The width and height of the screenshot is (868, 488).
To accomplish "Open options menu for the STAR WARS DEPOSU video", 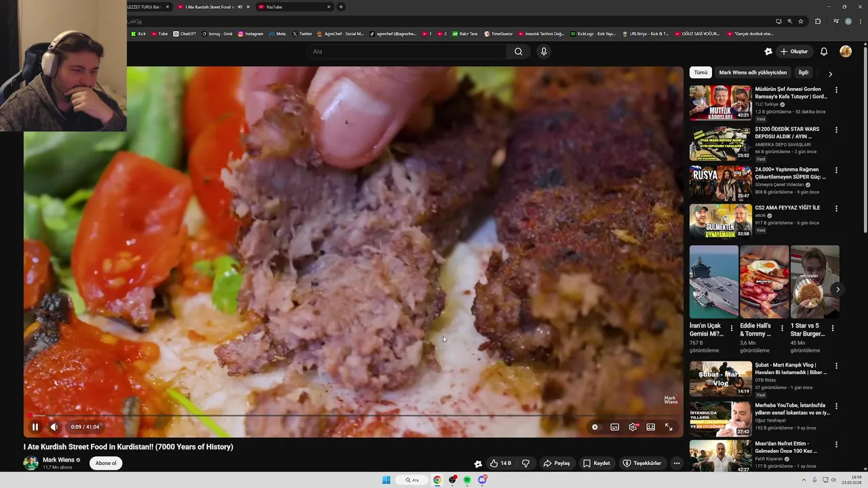I will click(836, 129).
